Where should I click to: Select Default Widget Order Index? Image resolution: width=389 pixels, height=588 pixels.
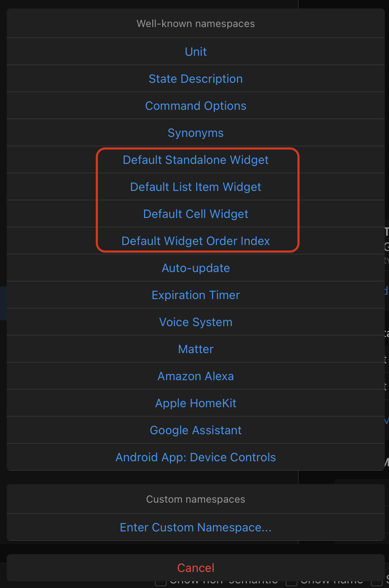pyautogui.click(x=196, y=241)
